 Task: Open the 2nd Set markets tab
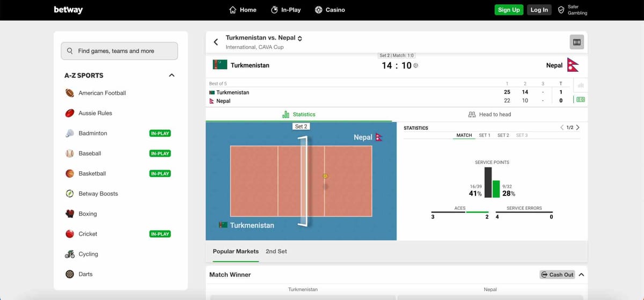point(276,251)
